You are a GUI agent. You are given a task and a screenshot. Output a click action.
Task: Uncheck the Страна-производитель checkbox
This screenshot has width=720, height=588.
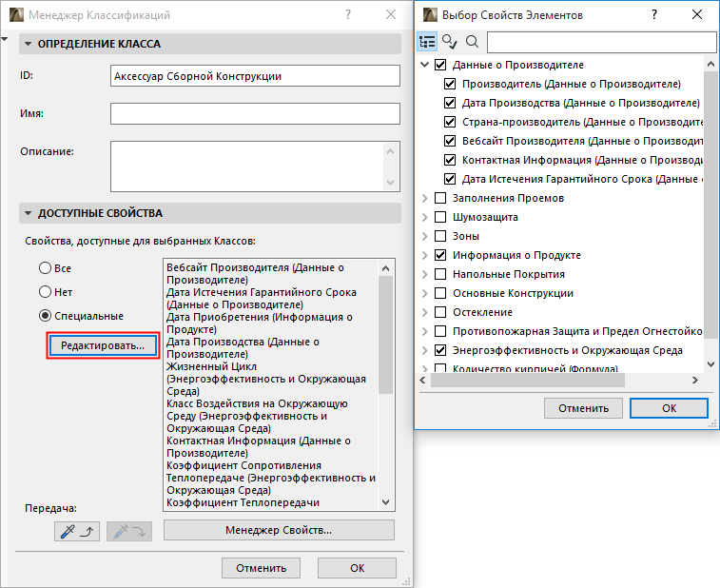pyautogui.click(x=450, y=122)
